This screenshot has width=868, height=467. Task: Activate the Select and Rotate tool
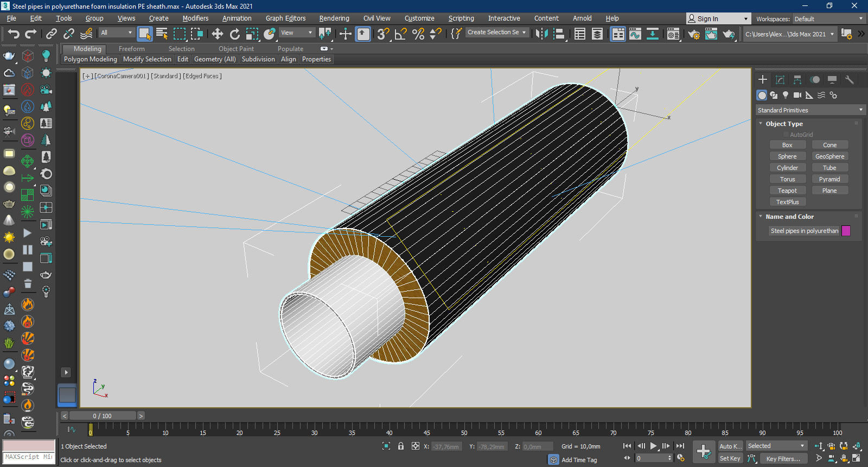[x=234, y=34]
